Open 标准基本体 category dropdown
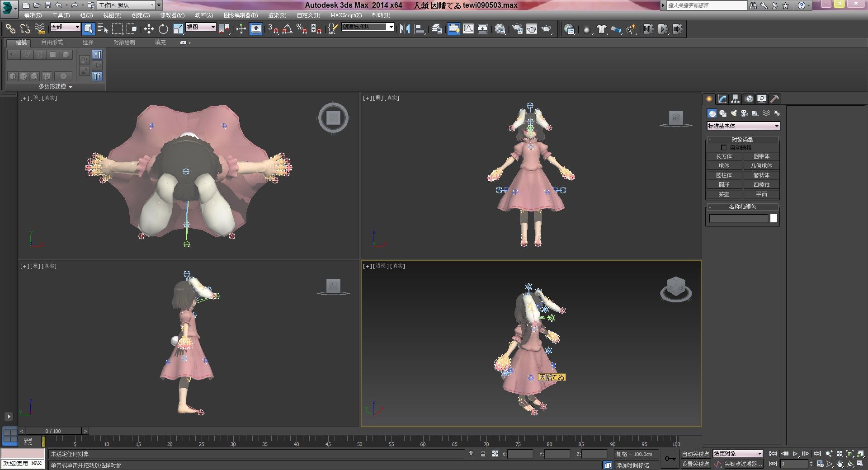 tap(744, 126)
